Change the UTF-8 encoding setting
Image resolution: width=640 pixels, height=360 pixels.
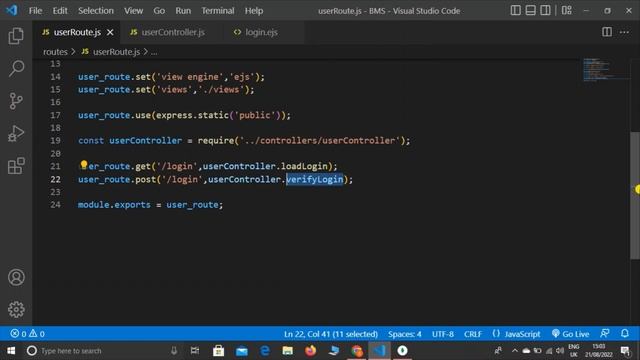click(443, 334)
